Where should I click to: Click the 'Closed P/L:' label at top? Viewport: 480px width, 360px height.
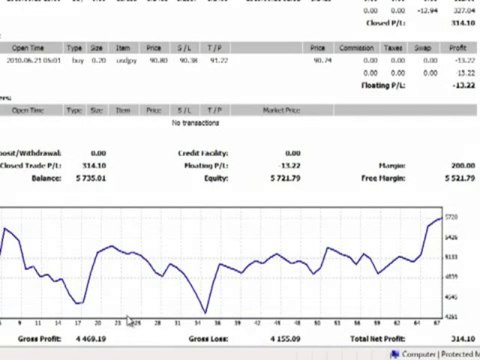coord(386,23)
